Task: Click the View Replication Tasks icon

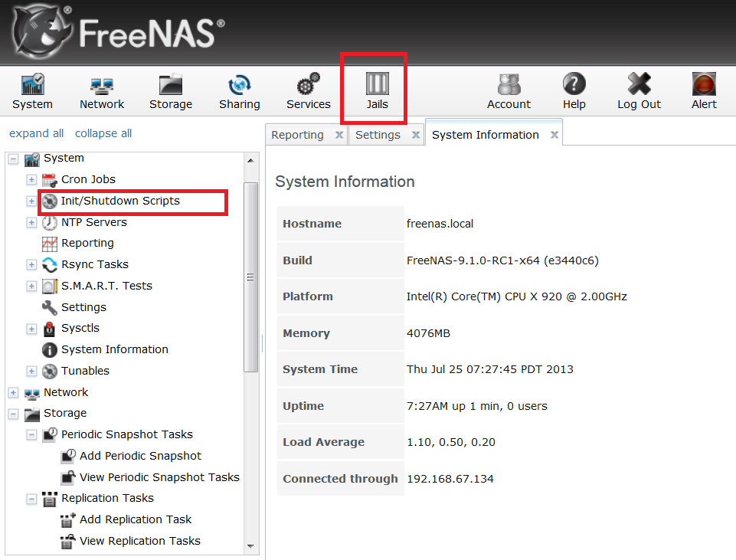Action: pyautogui.click(x=68, y=541)
